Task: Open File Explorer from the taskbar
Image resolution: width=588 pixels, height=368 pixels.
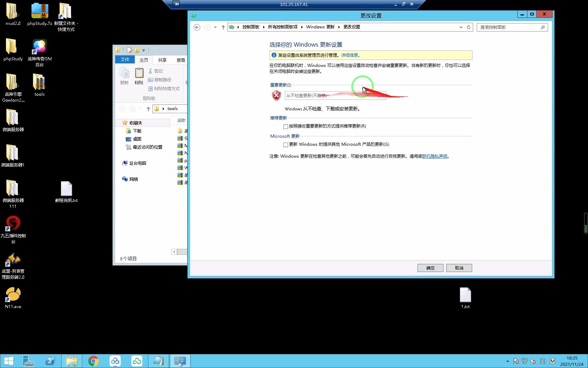Action: (x=72, y=361)
